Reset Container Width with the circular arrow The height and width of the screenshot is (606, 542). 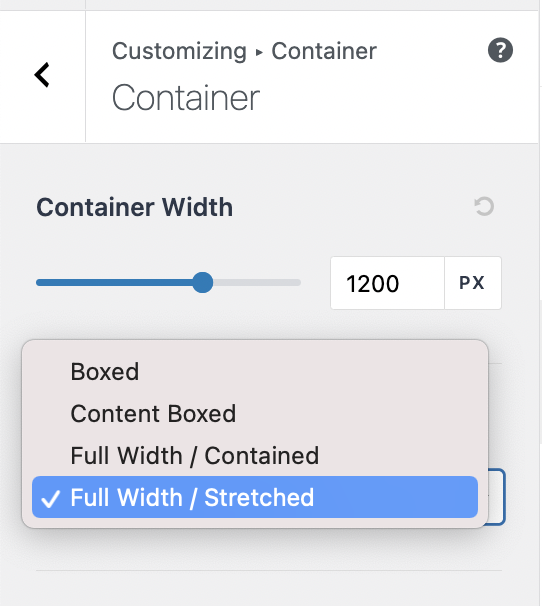coord(484,206)
